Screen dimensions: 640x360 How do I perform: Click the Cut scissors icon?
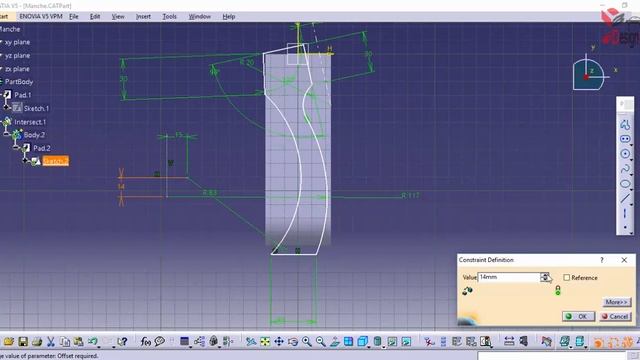pyautogui.click(x=51, y=341)
